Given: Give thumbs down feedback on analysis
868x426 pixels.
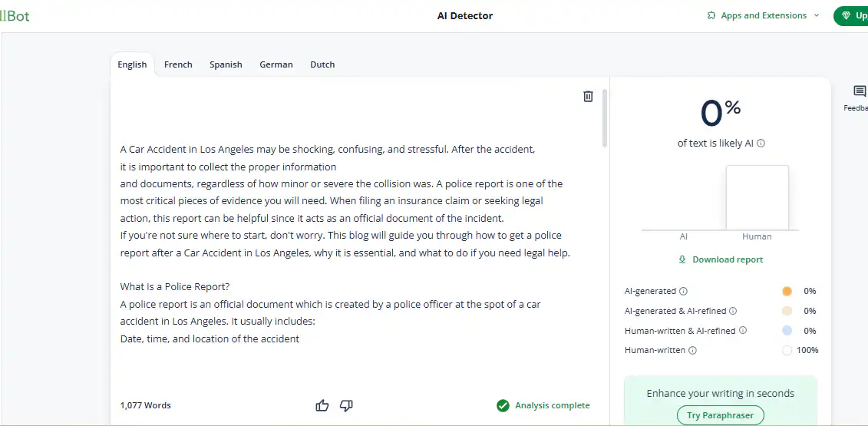Looking at the screenshot, I should coord(346,405).
